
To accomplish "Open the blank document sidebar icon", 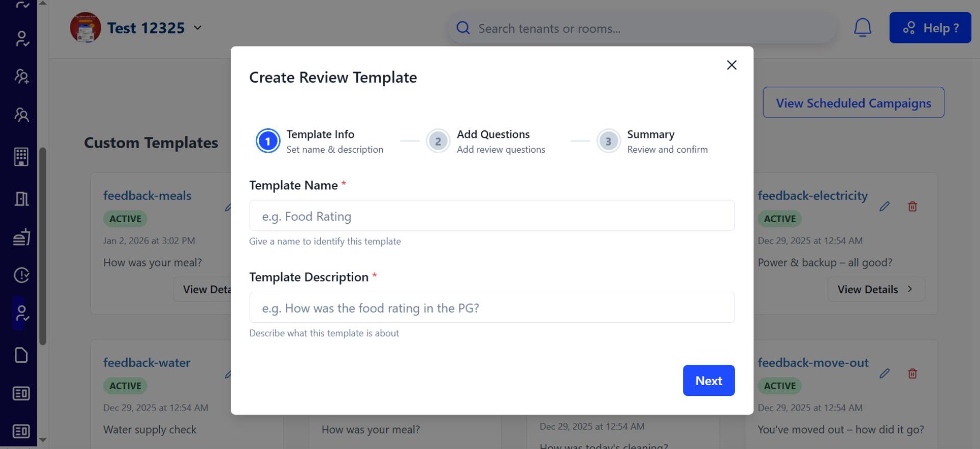I will point(21,355).
